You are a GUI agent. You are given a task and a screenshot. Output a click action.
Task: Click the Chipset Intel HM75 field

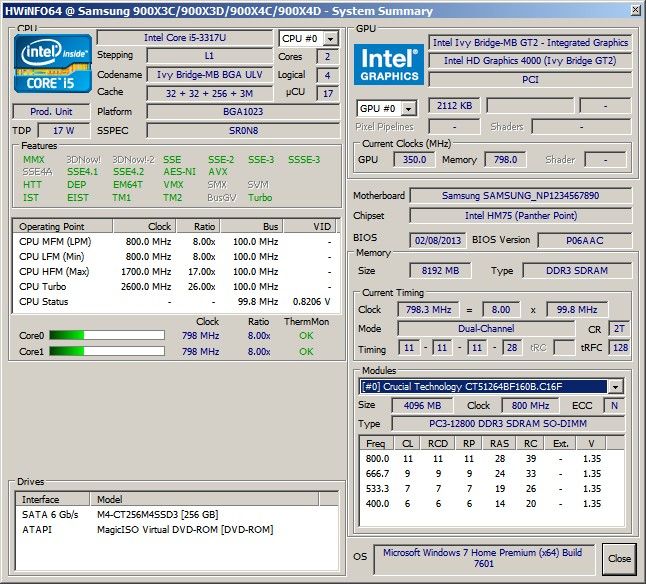(520, 216)
